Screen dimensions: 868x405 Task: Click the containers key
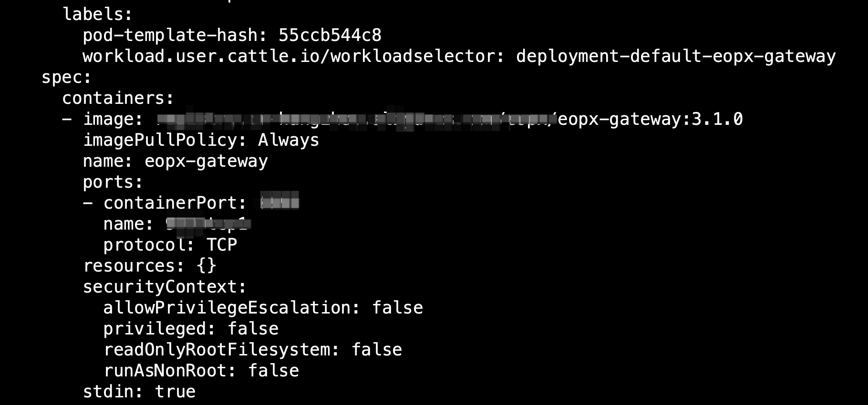(x=117, y=98)
